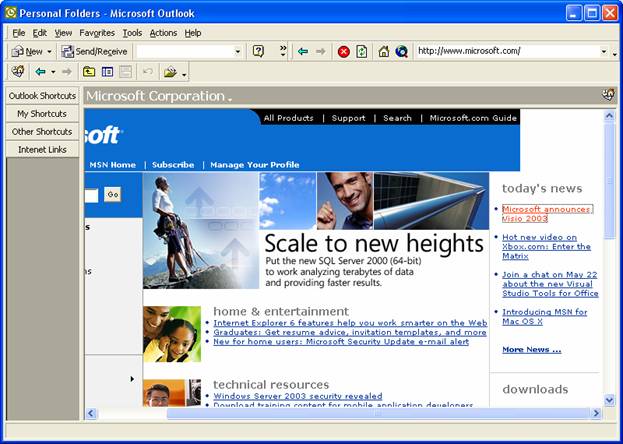This screenshot has height=444, width=623.
Task: Open the Back history dropdown arrow
Action: click(53, 72)
